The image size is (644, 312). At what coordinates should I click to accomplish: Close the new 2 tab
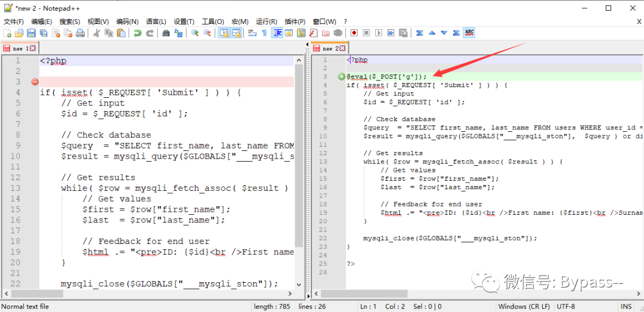click(343, 48)
